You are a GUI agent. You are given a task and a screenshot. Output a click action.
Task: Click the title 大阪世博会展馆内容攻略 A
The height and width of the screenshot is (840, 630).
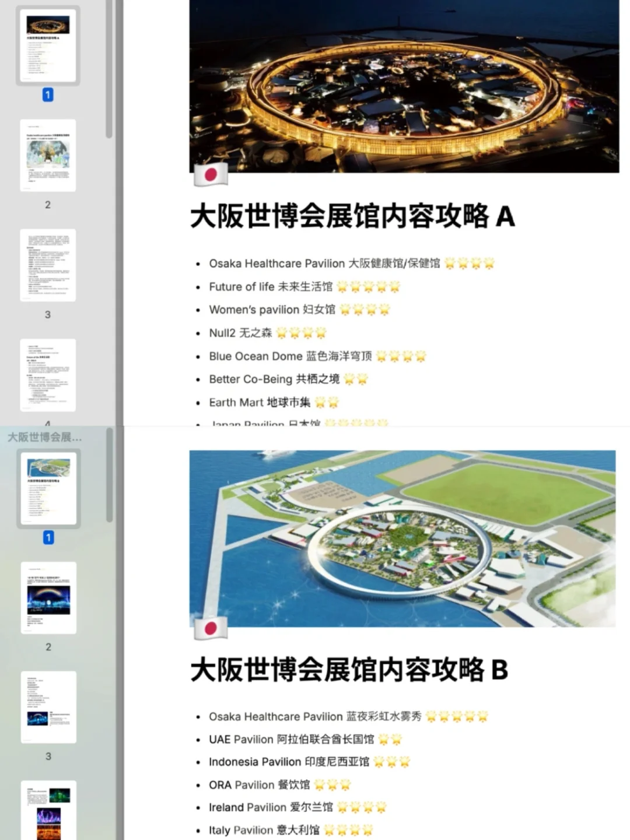pos(352,216)
